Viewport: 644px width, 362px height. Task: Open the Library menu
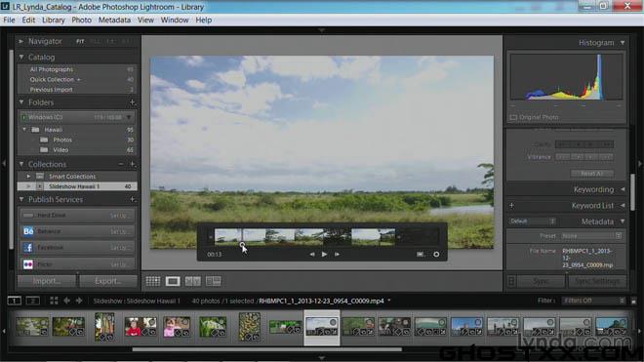pos(54,20)
